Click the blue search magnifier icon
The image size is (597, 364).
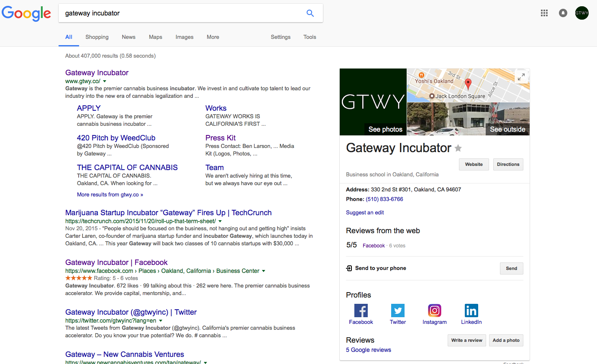310,13
